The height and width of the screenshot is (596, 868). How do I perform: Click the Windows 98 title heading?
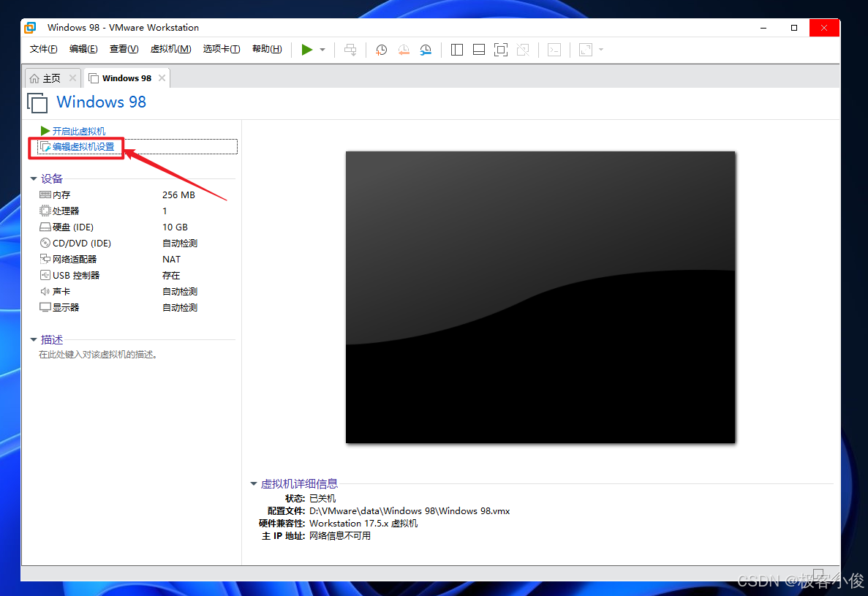pyautogui.click(x=102, y=102)
